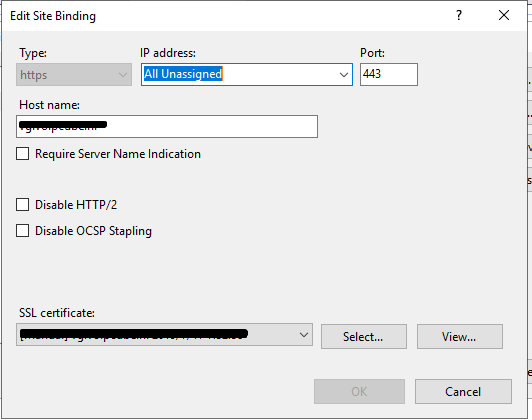Viewport: 532px width, 420px height.
Task: Click the All Unassigned text in IP address box
Action: click(183, 74)
